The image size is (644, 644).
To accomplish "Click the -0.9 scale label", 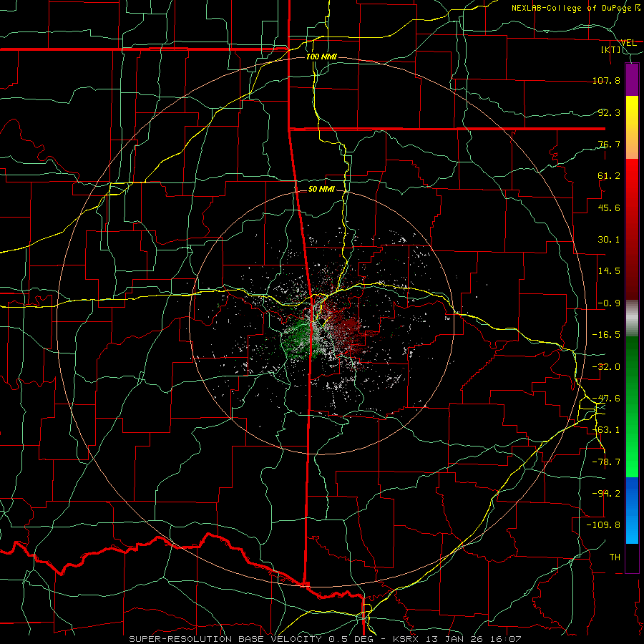I will click(609, 303).
